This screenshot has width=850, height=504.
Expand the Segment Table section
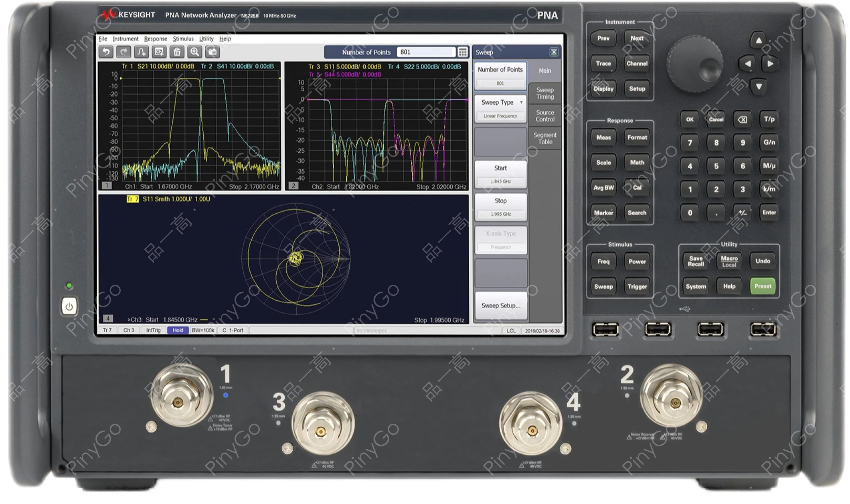(546, 138)
